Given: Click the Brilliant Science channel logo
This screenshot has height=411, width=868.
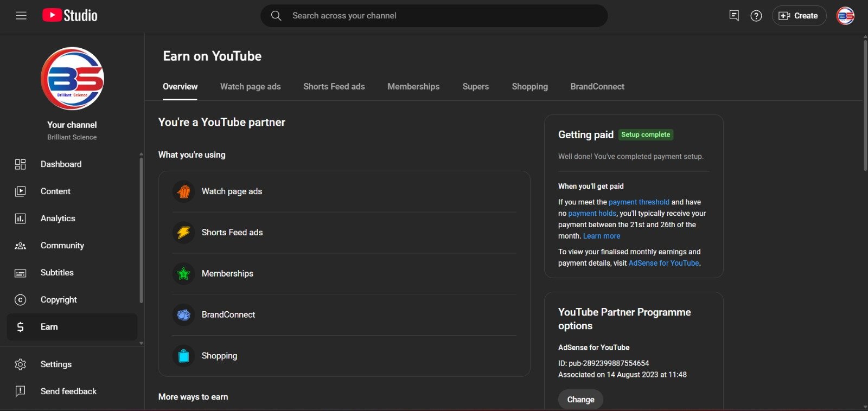Looking at the screenshot, I should (72, 79).
